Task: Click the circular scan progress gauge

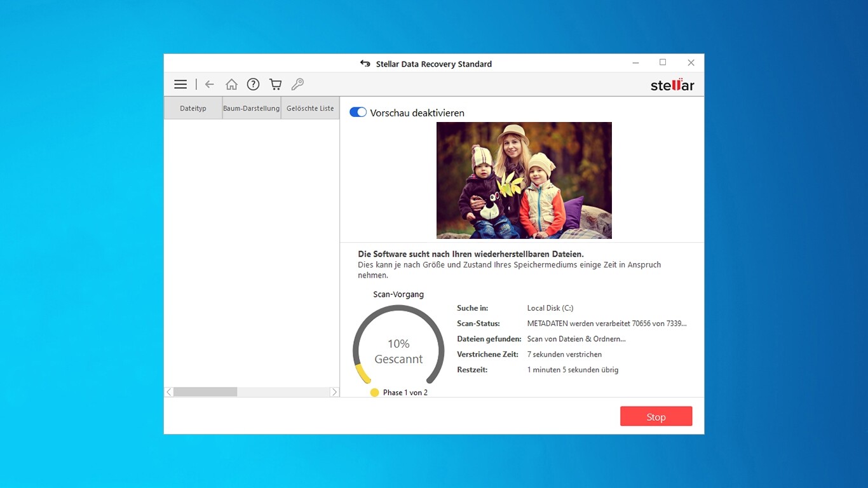Action: click(398, 345)
